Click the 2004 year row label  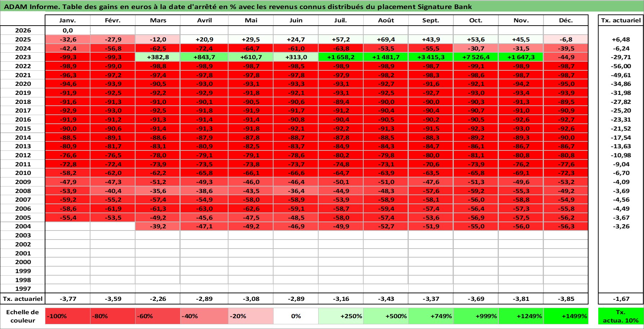tap(23, 226)
